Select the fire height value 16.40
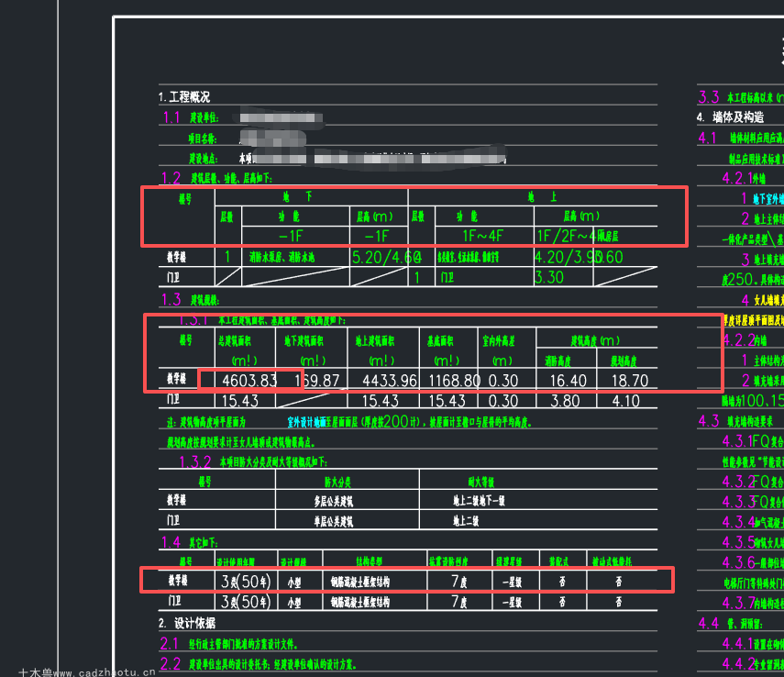784x677 pixels. point(568,381)
